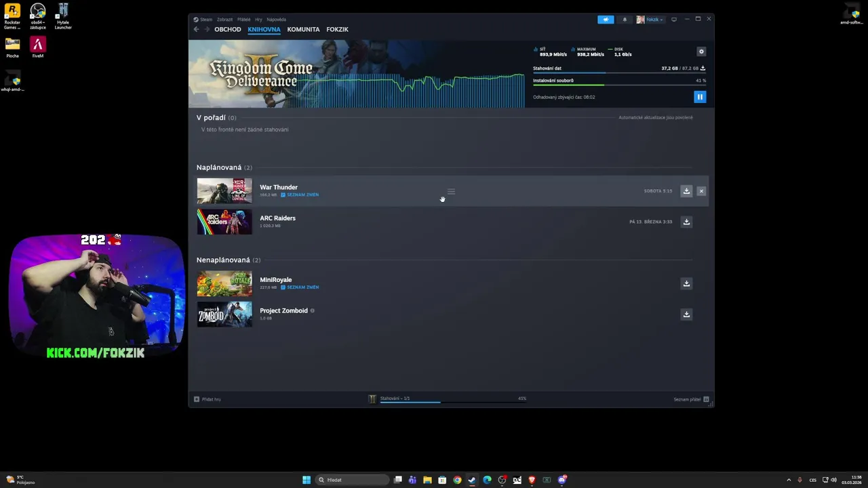Open amd-software desktop shortcut
Image resolution: width=868 pixels, height=488 pixels.
852,14
